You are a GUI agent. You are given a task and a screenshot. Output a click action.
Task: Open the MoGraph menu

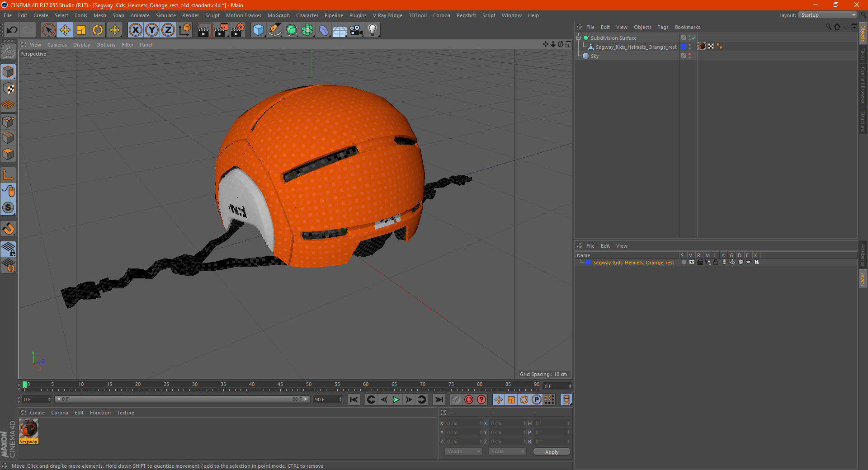pos(278,15)
